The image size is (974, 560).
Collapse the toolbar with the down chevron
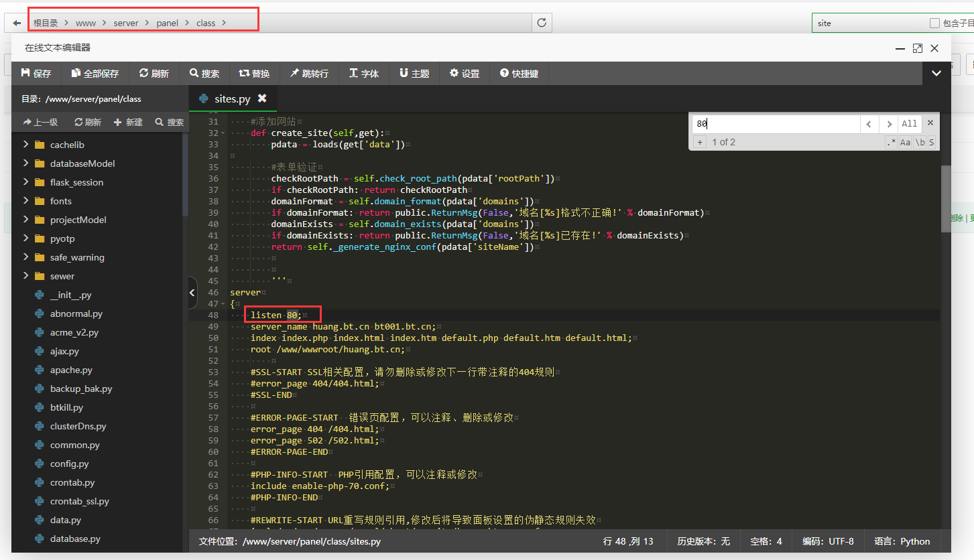[936, 74]
